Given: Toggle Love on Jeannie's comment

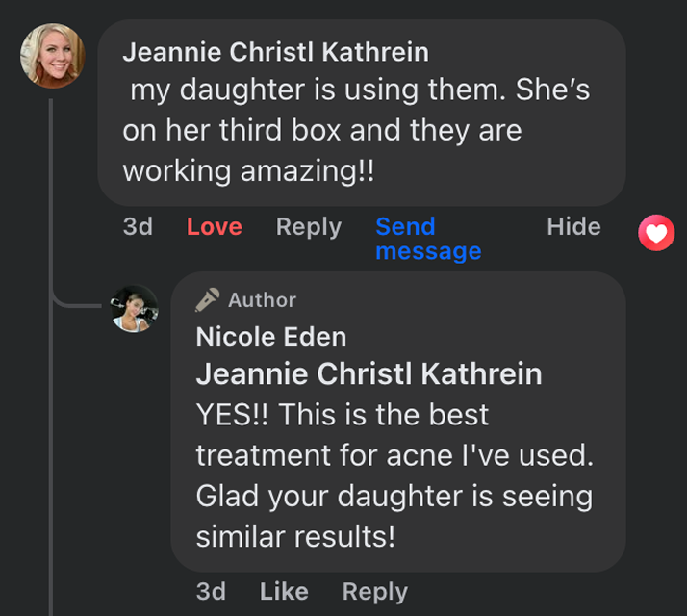Looking at the screenshot, I should (x=214, y=227).
